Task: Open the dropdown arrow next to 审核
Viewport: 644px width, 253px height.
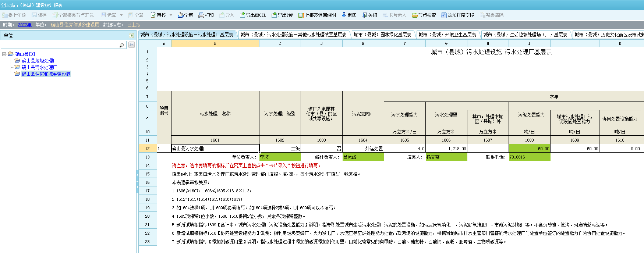Action: tap(171, 15)
